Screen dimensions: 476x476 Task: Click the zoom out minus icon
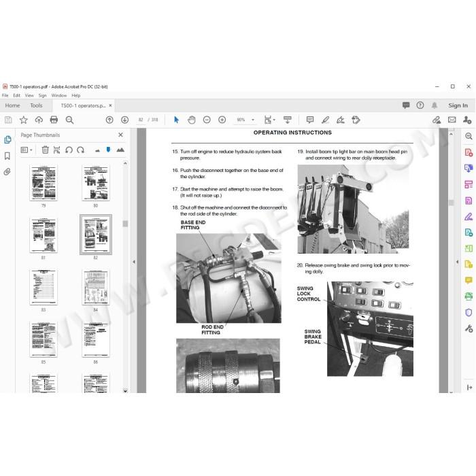207,120
